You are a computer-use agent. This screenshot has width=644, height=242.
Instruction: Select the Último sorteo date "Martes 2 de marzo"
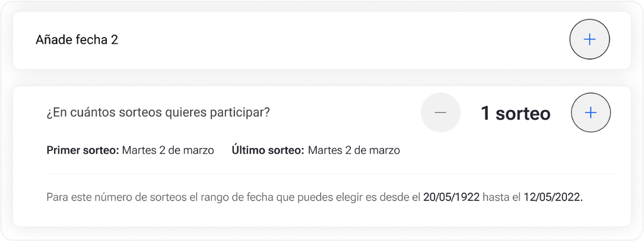(354, 150)
